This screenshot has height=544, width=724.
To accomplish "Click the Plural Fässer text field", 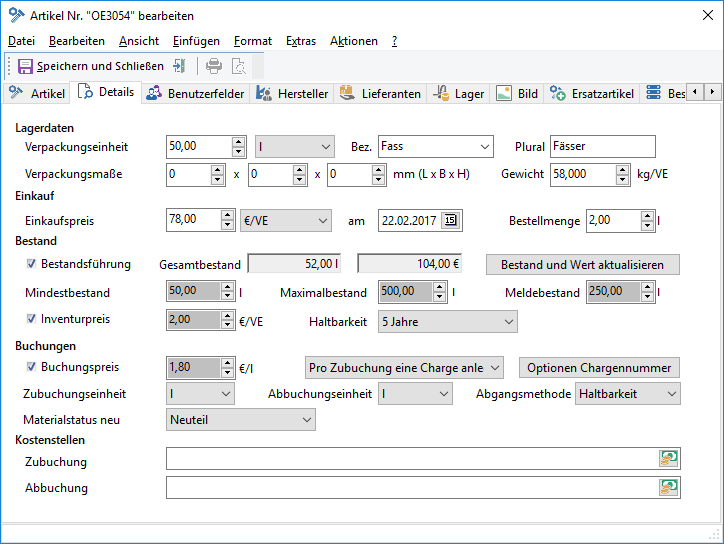I will pyautogui.click(x=603, y=147).
